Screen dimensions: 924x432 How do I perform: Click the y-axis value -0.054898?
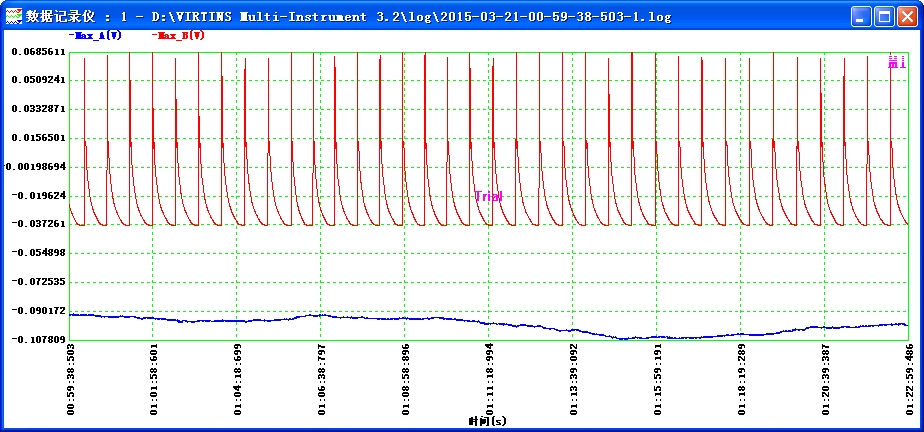pyautogui.click(x=38, y=253)
